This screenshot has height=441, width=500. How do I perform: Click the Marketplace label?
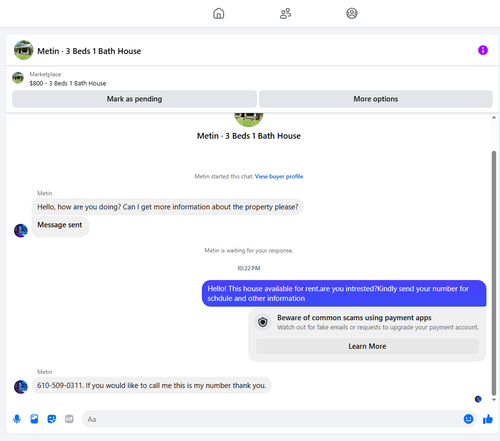pyautogui.click(x=45, y=74)
